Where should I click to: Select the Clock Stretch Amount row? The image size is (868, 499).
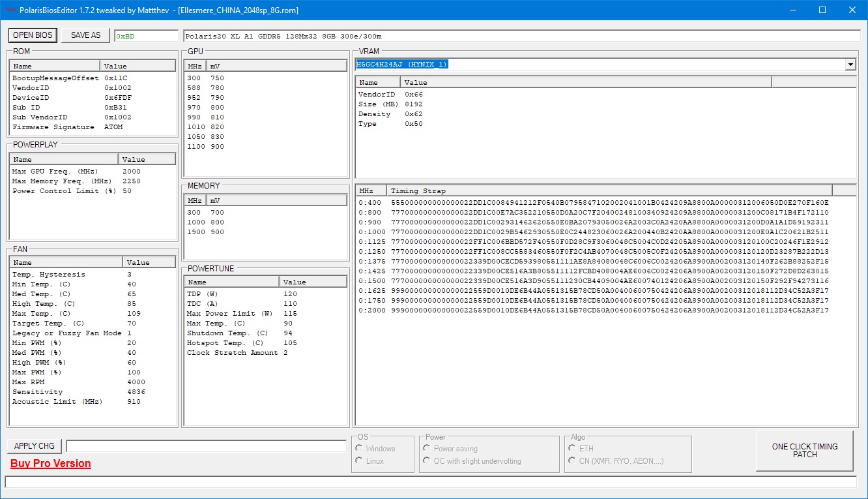266,353
